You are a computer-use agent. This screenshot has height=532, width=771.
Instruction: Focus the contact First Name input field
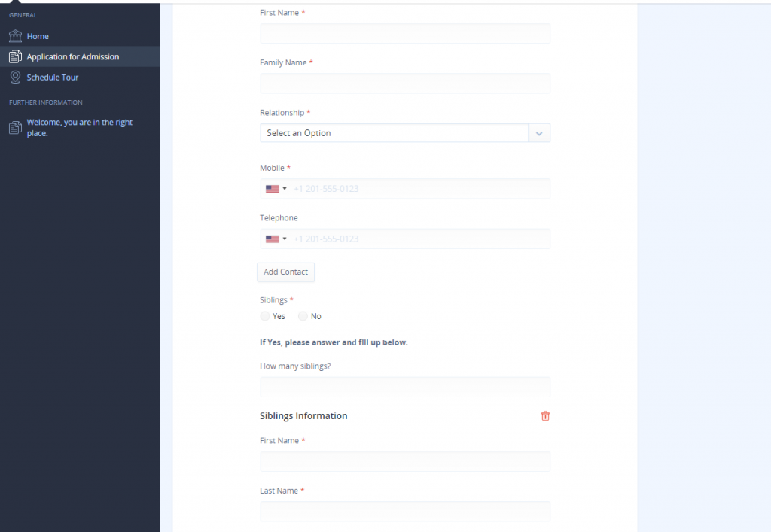[x=405, y=34]
